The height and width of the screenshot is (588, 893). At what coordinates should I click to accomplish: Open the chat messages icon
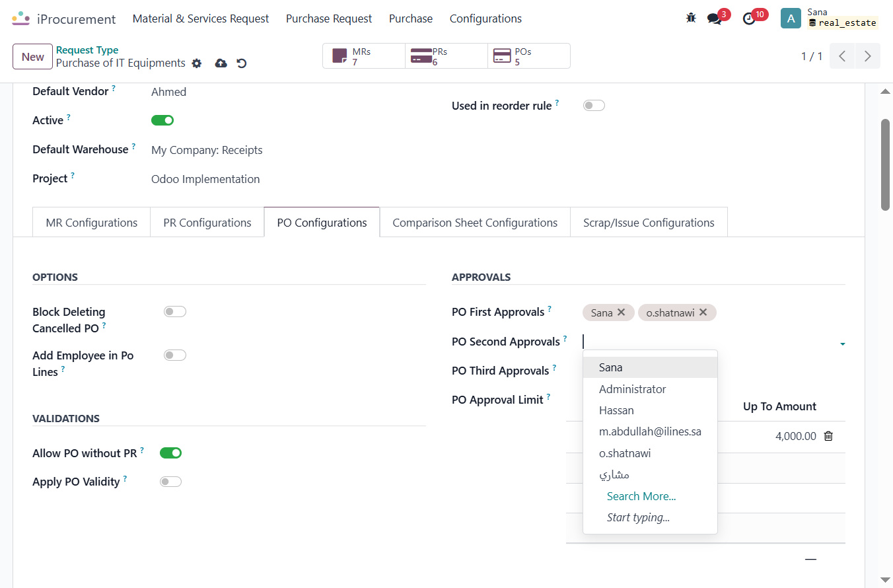point(714,18)
